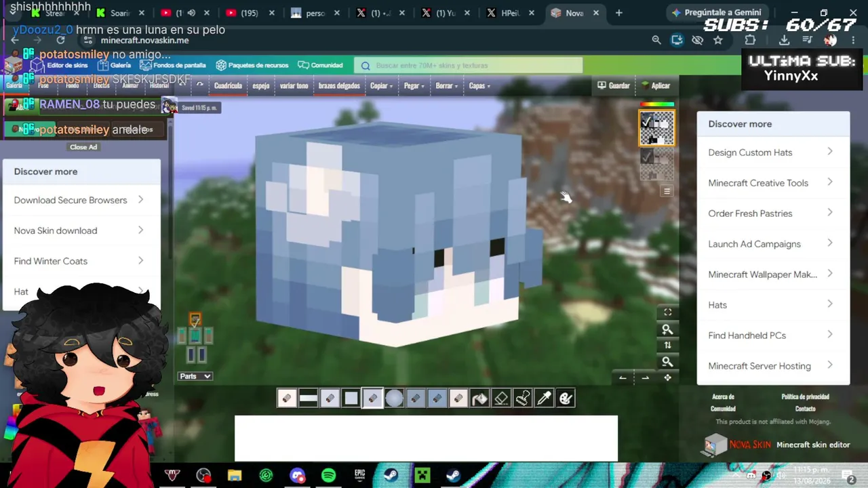The width and height of the screenshot is (868, 488).
Task: Switch to the Nova Skin browser tab
Action: coord(575,13)
